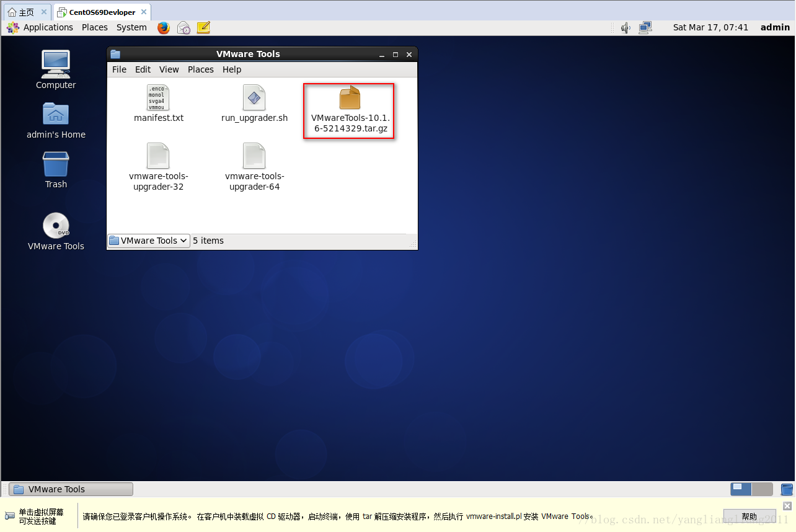Click the 单击虚拟屏幕可发送按键 hint text

[x=41, y=516]
